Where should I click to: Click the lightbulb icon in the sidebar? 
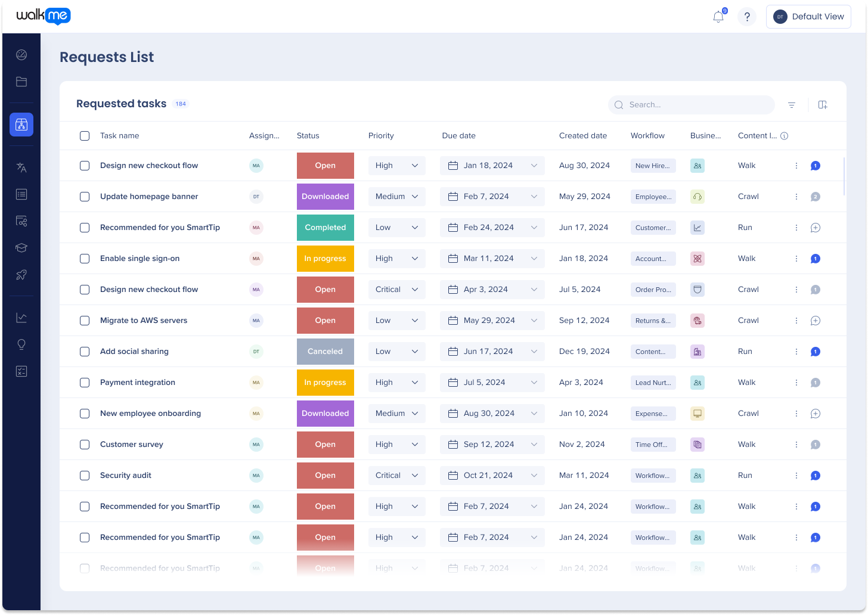[21, 344]
